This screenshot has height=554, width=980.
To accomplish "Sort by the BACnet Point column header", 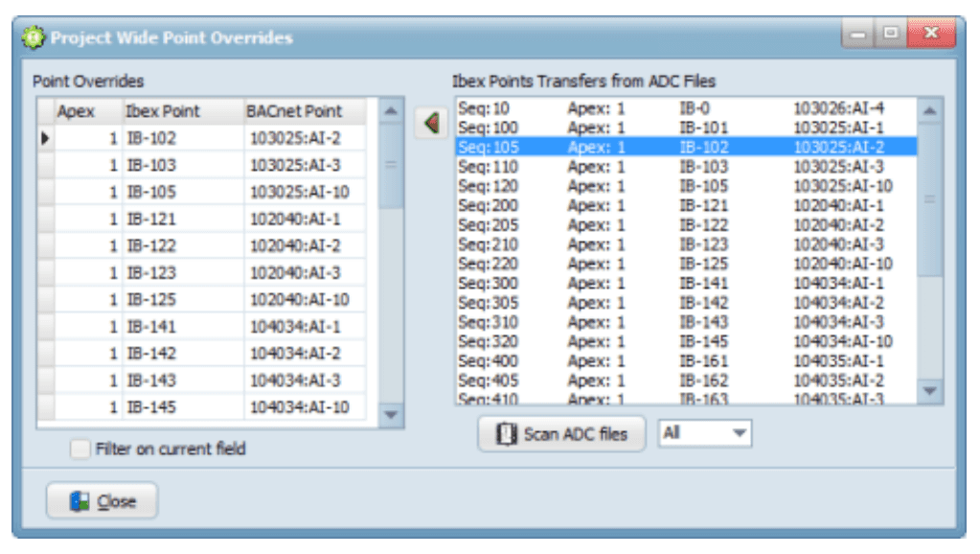I will (x=305, y=111).
